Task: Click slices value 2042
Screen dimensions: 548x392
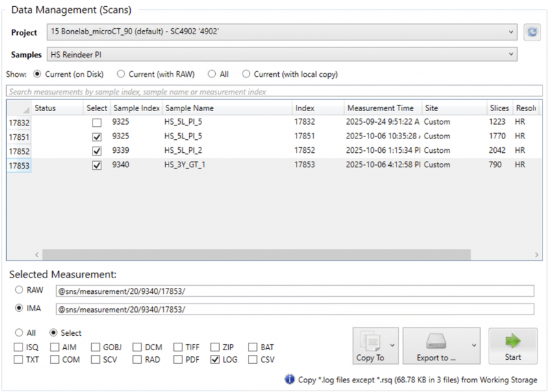Action: point(497,150)
